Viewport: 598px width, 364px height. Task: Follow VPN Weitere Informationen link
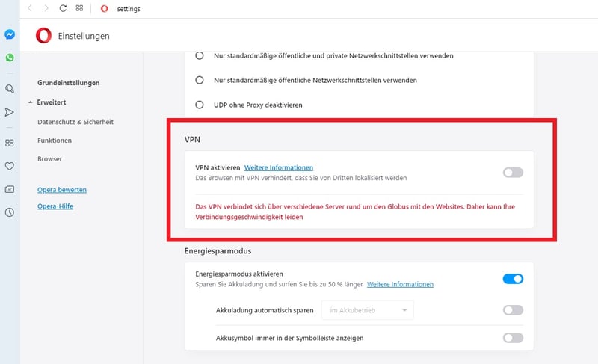tap(279, 167)
